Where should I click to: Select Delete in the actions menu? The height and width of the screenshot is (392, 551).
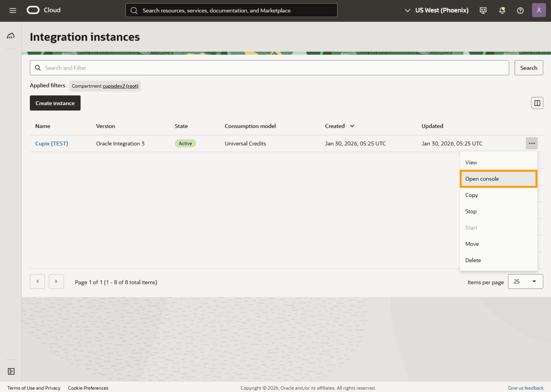[x=499, y=260]
